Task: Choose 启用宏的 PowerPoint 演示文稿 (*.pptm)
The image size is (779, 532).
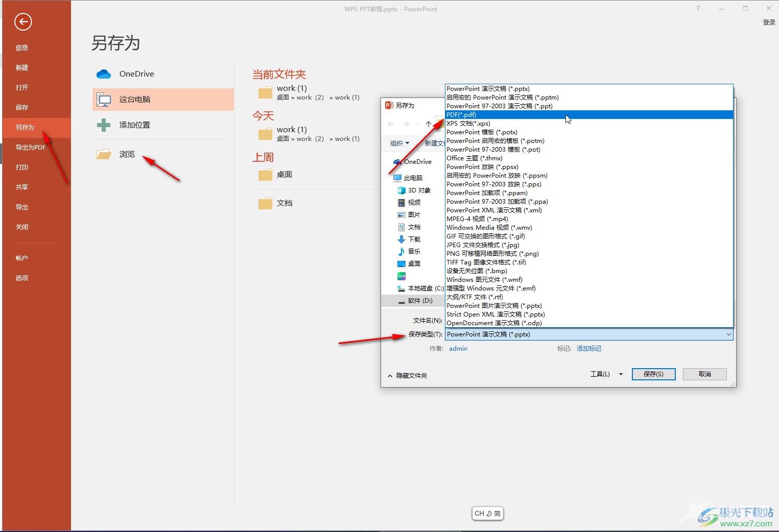Action: (589, 98)
